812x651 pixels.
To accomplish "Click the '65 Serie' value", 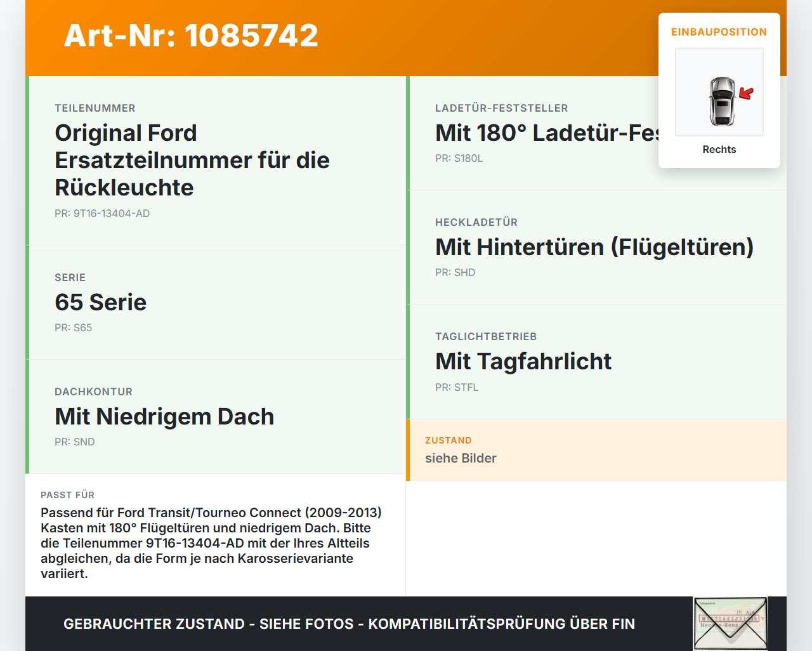I will (100, 302).
